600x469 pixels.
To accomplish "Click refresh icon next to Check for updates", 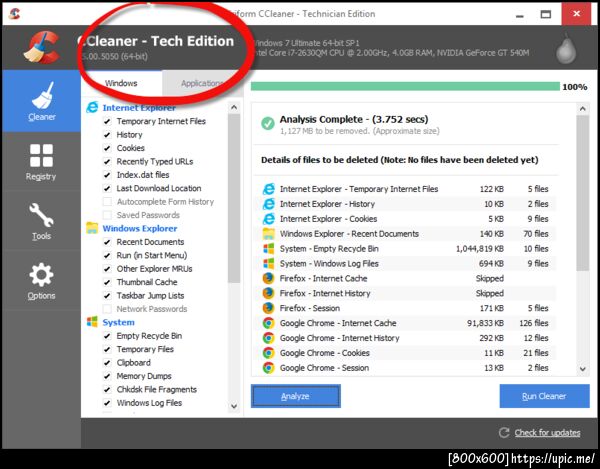I will click(x=504, y=433).
